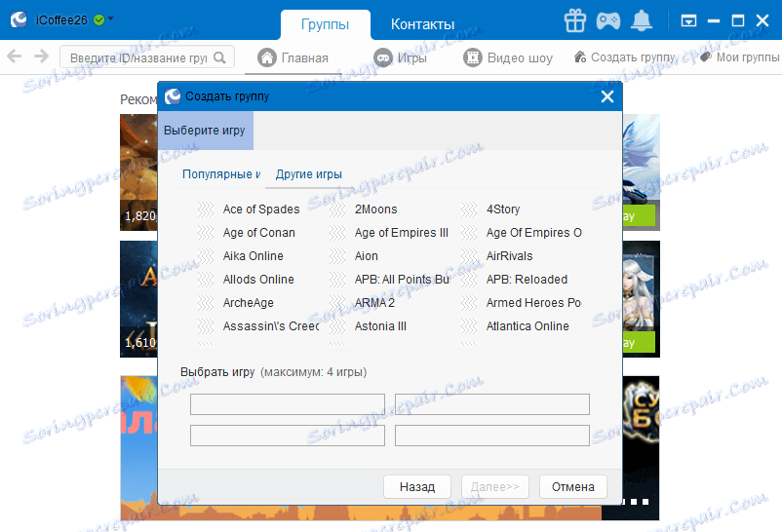This screenshot has width=782, height=532.
Task: Choose Atlantica Online
Action: (x=528, y=326)
